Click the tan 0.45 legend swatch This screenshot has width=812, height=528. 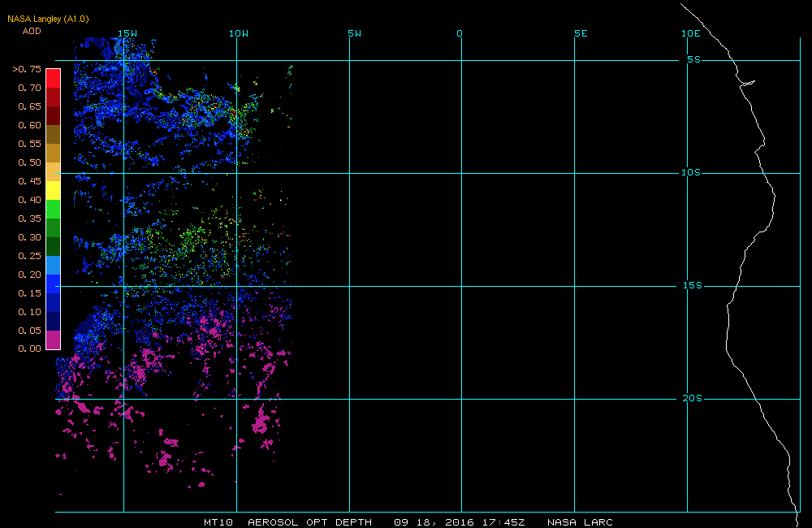click(x=54, y=171)
